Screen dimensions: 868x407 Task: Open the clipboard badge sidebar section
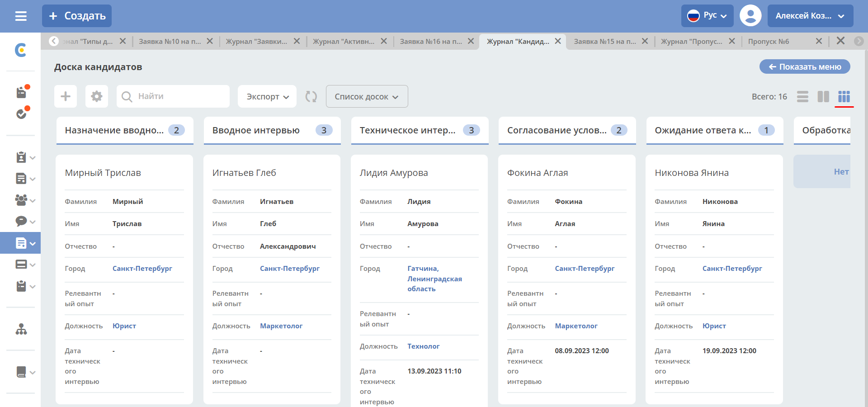coord(21,157)
